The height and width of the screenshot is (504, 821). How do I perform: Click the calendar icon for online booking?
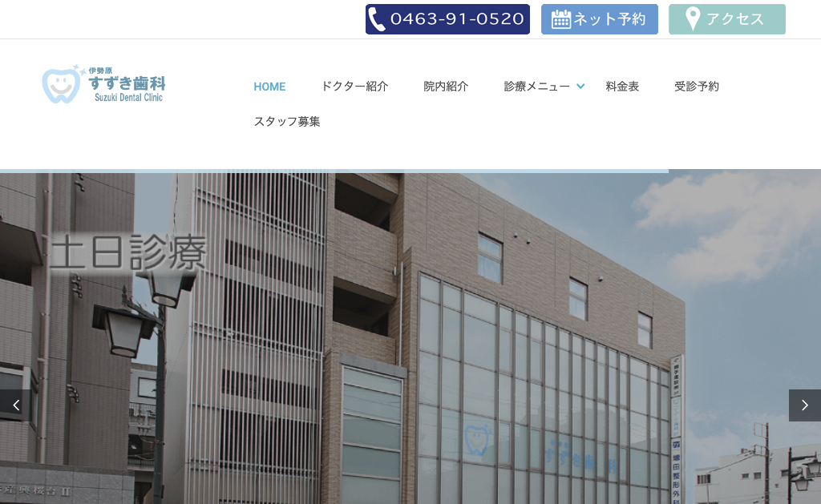click(560, 19)
